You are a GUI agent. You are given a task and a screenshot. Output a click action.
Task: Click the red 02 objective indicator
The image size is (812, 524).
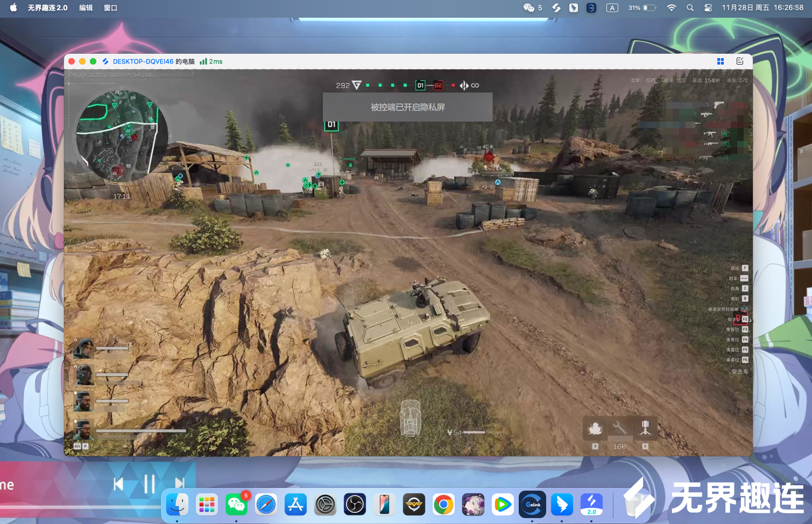tap(438, 85)
